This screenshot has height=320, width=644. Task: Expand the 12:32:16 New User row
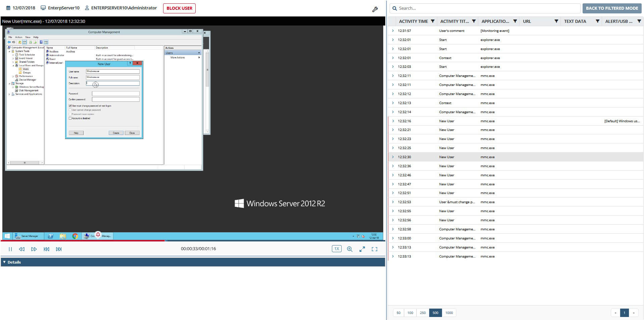(x=393, y=121)
